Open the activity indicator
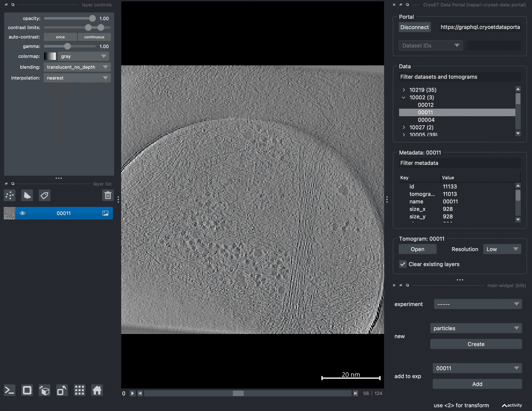Viewport: 532px width, 411px height. coord(512,405)
